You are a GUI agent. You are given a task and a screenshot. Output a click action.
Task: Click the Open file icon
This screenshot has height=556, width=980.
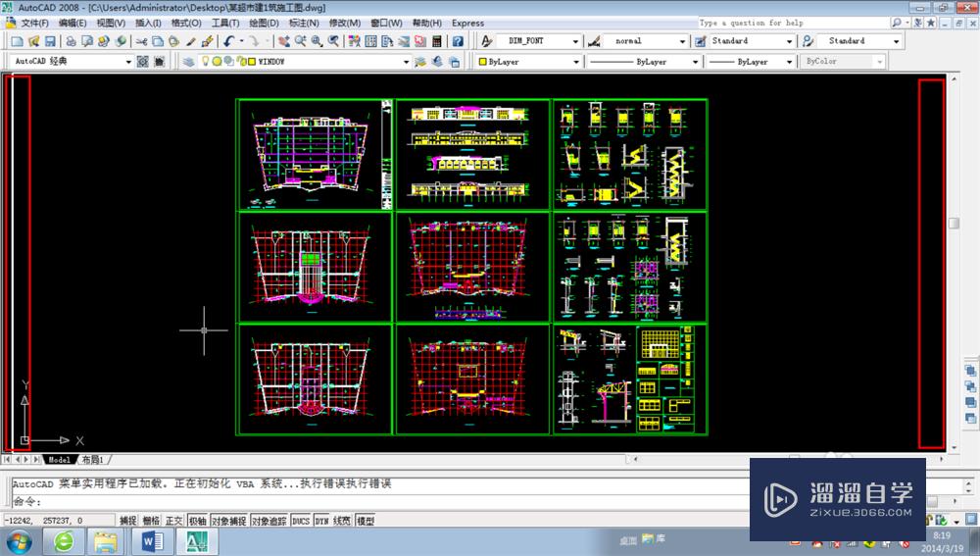[33, 41]
